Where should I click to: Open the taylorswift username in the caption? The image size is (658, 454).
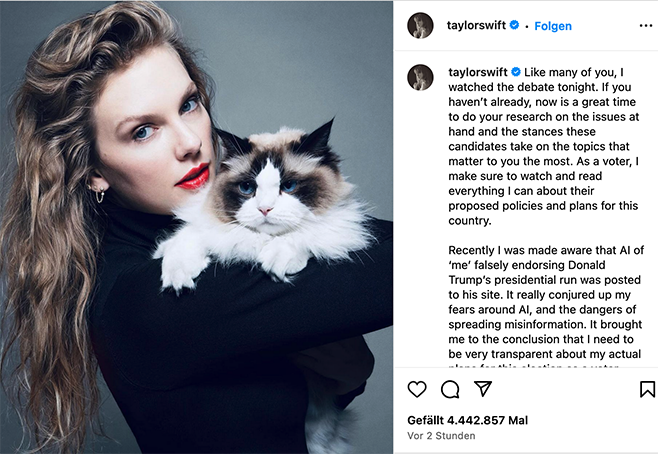click(478, 72)
